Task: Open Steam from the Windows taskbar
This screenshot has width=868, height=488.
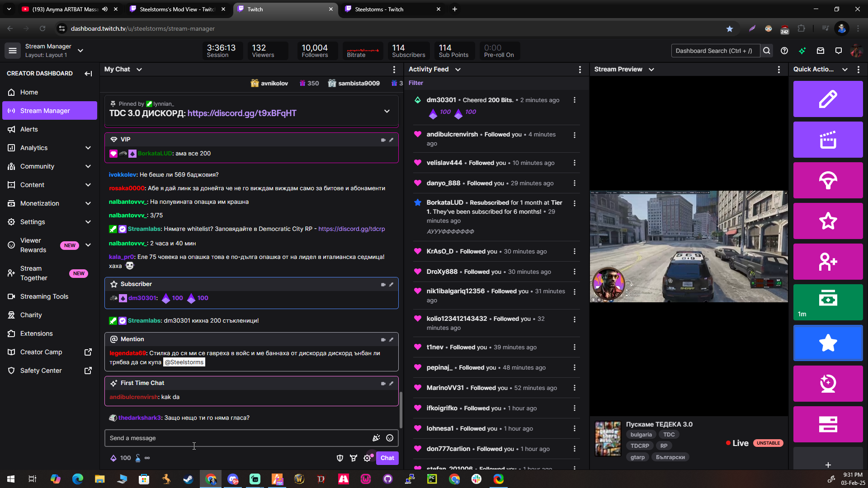Action: (x=189, y=479)
